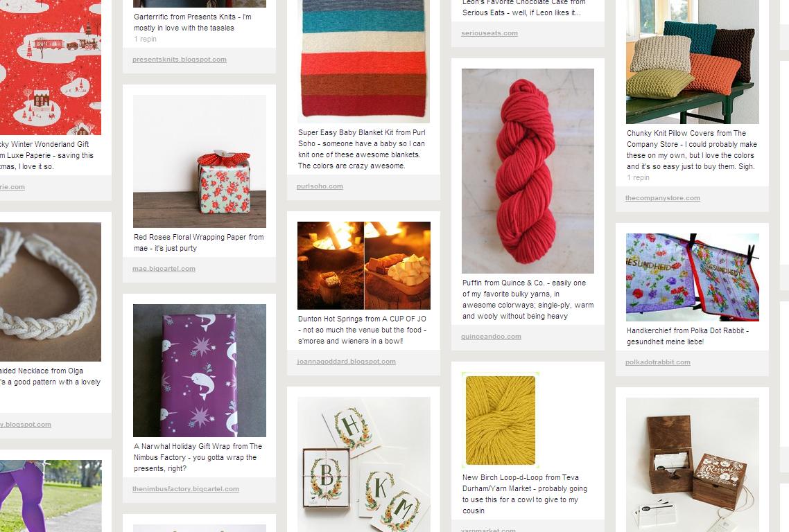Image resolution: width=789 pixels, height=532 pixels.
Task: Open the white braided necklace image
Action: tap(51, 292)
